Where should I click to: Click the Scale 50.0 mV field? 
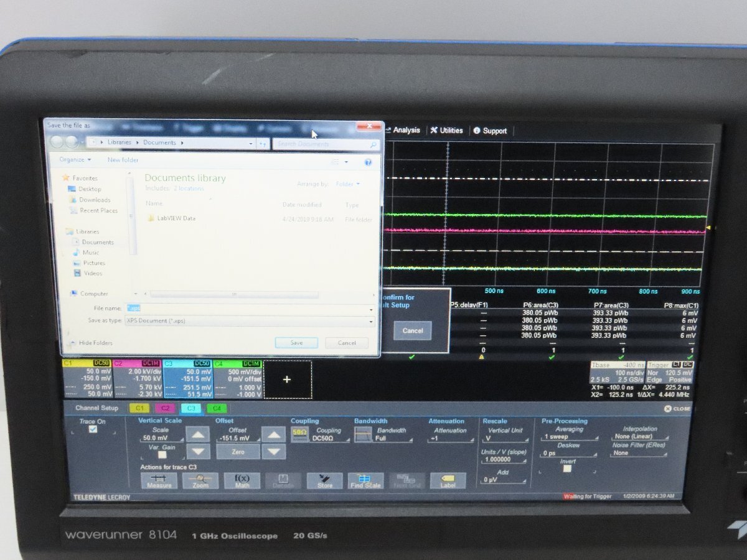(x=161, y=438)
